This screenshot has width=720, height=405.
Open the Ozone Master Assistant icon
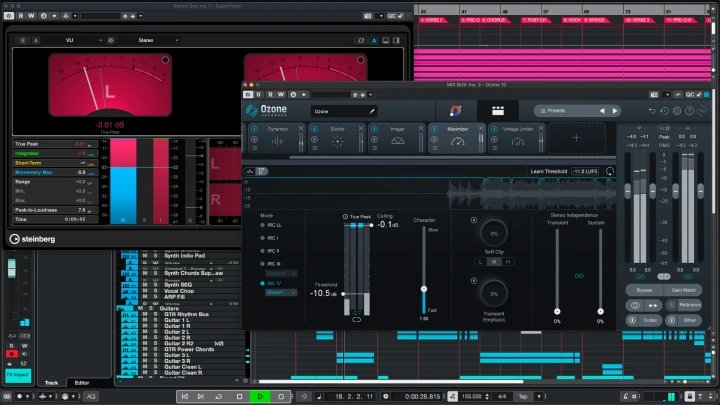point(456,111)
